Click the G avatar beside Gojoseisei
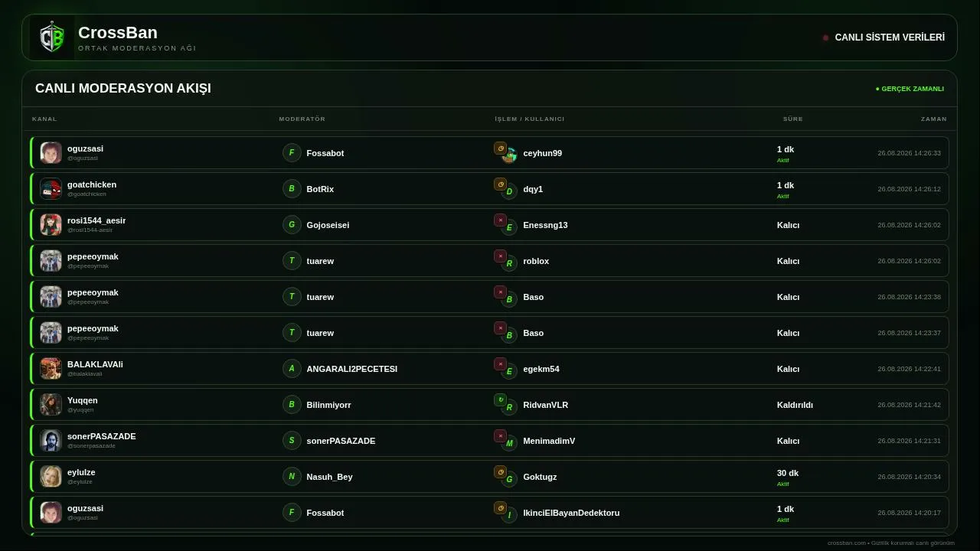 (x=292, y=225)
